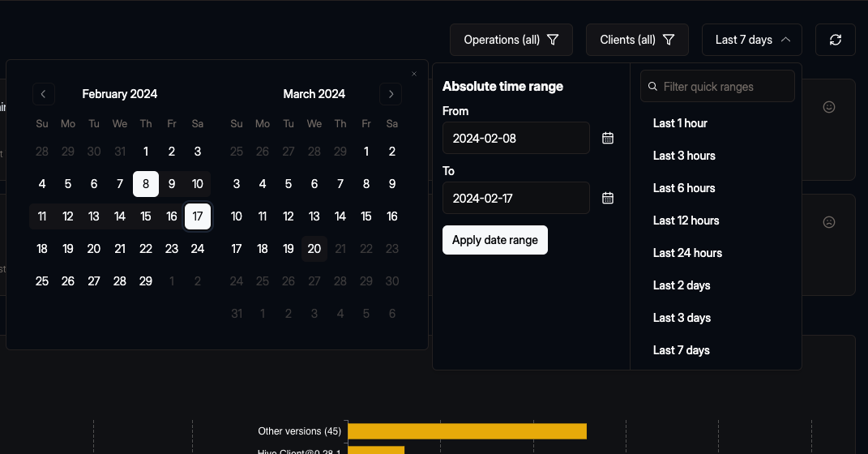Select Last 1 hour quick range
The width and height of the screenshot is (868, 454).
[680, 123]
